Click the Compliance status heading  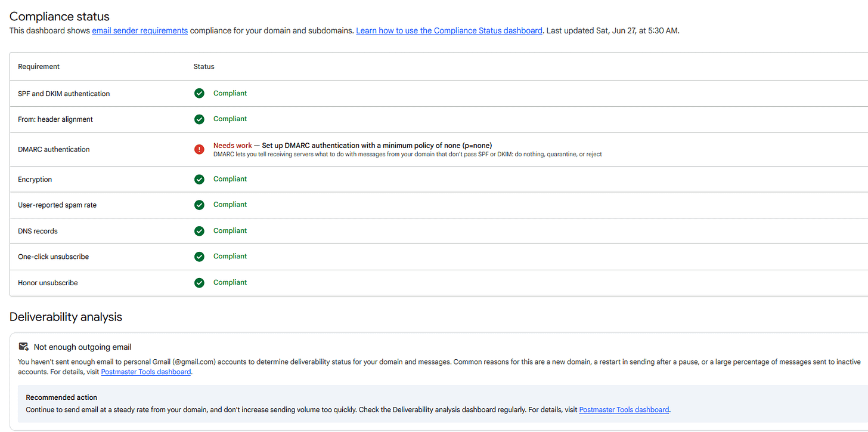click(x=60, y=17)
